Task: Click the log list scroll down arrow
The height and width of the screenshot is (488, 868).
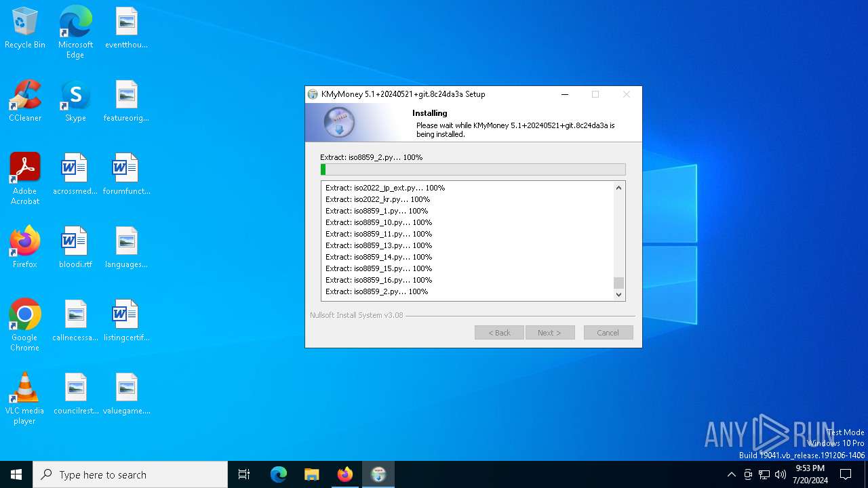Action: point(618,294)
